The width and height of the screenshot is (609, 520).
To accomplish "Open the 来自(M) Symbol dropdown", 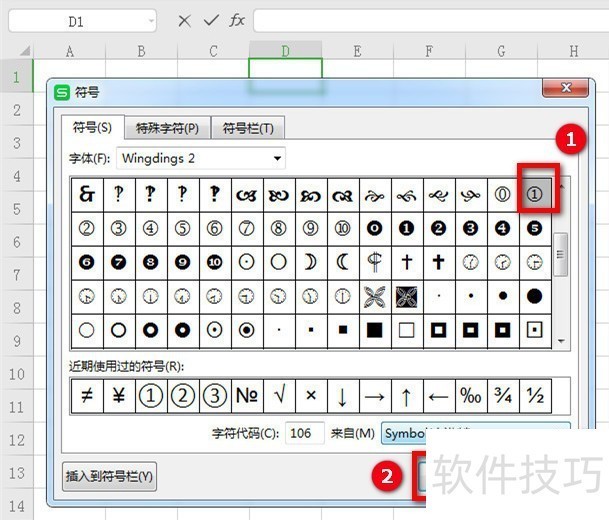I will click(x=476, y=433).
